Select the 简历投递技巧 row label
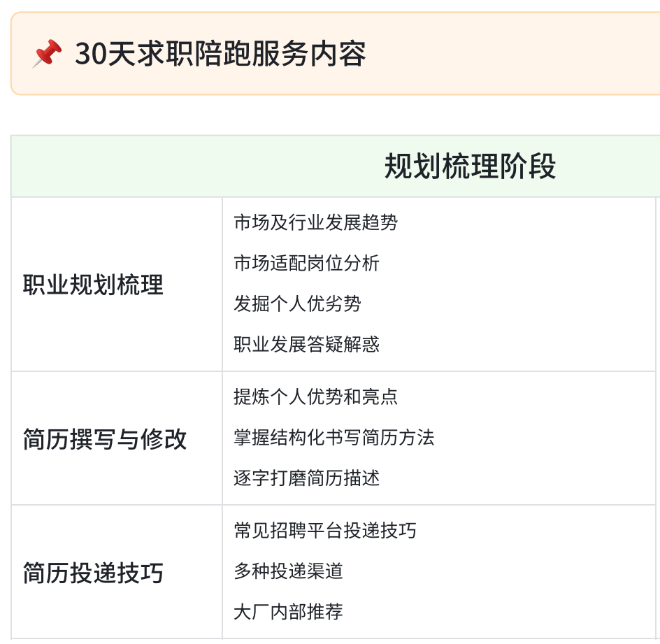Screen dimensions: 660x644 coord(93,573)
